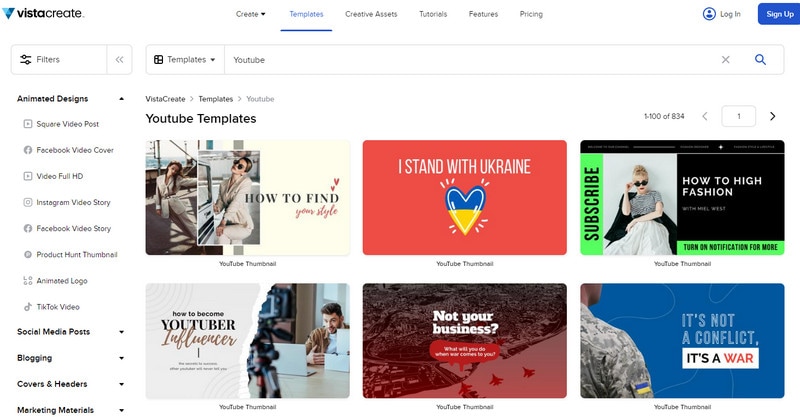Select Animated Logo format
Image resolution: width=800 pixels, height=417 pixels.
(62, 281)
